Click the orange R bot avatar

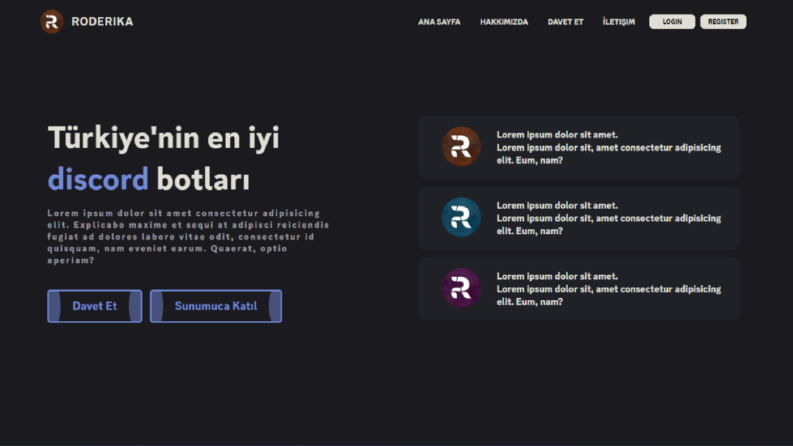[x=461, y=147]
